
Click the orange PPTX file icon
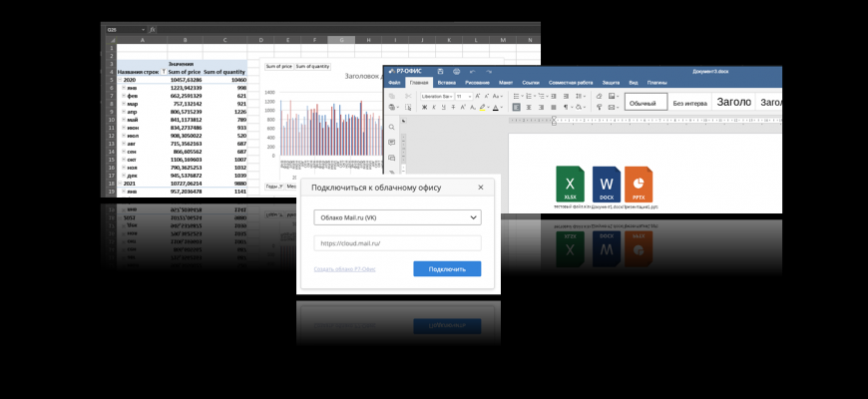[x=639, y=185]
